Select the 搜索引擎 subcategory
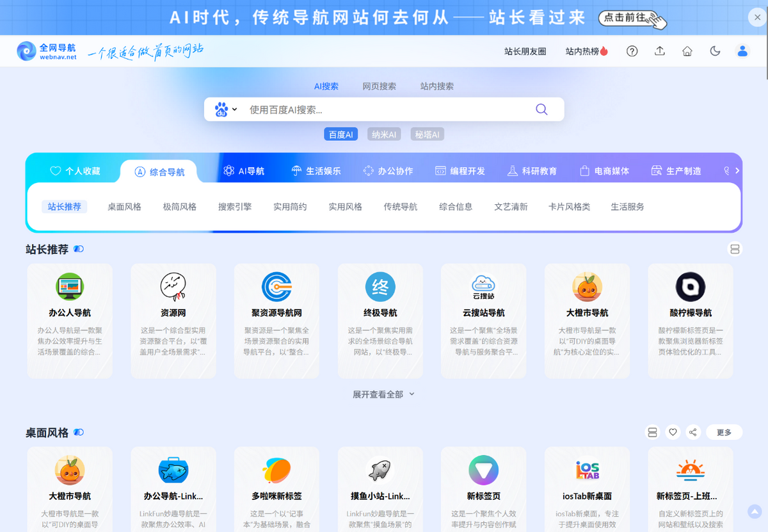The width and height of the screenshot is (768, 532). (x=235, y=207)
